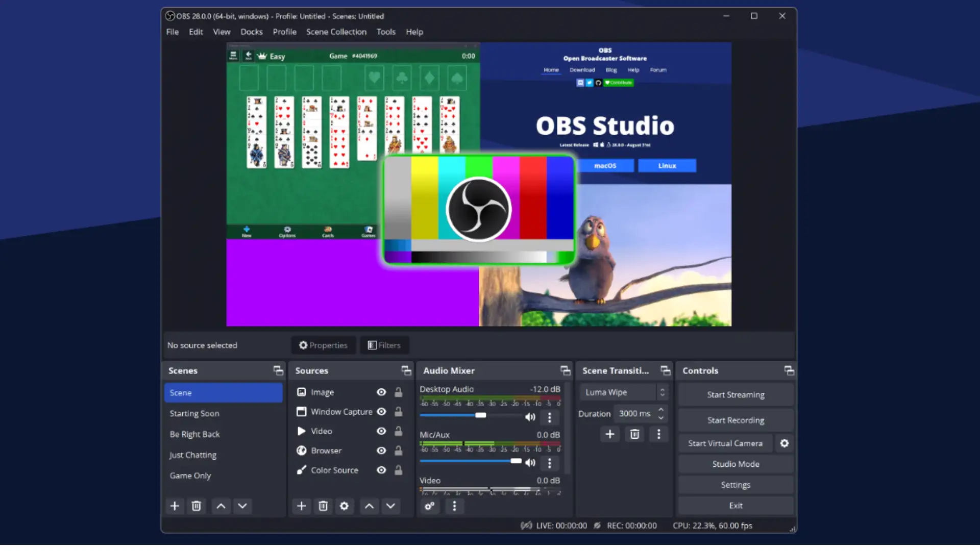This screenshot has height=551, width=980.
Task: Hide the Browser source eye icon
Action: [381, 450]
